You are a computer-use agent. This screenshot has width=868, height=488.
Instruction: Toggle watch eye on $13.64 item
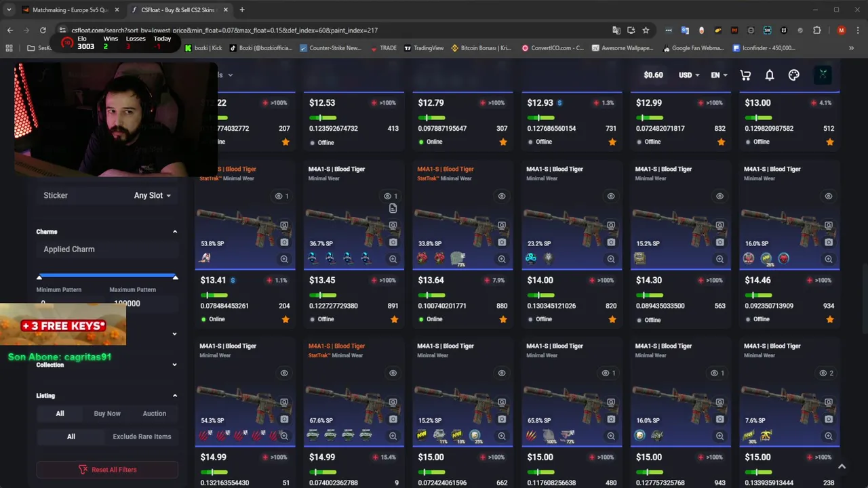click(x=502, y=196)
